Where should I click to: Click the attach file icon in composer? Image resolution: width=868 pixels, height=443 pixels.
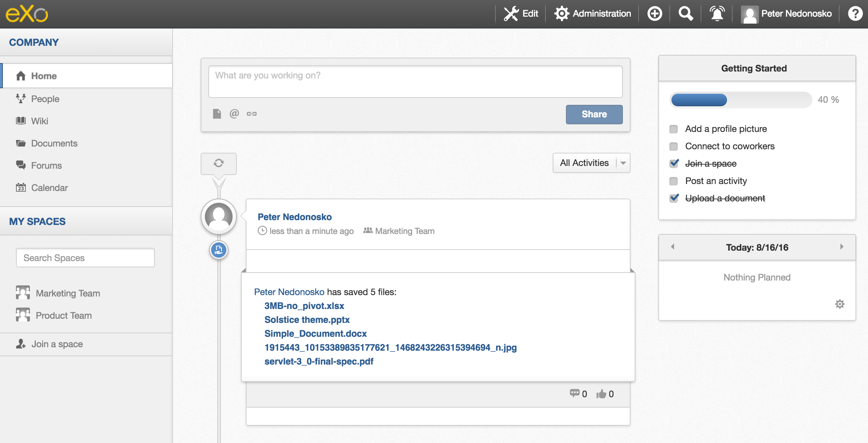click(217, 114)
